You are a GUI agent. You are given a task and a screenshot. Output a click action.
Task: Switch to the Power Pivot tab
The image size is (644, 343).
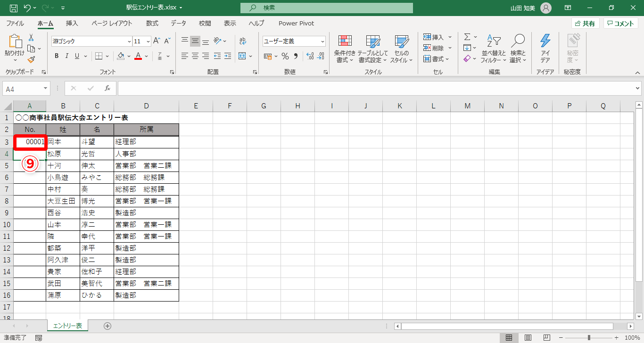[296, 23]
